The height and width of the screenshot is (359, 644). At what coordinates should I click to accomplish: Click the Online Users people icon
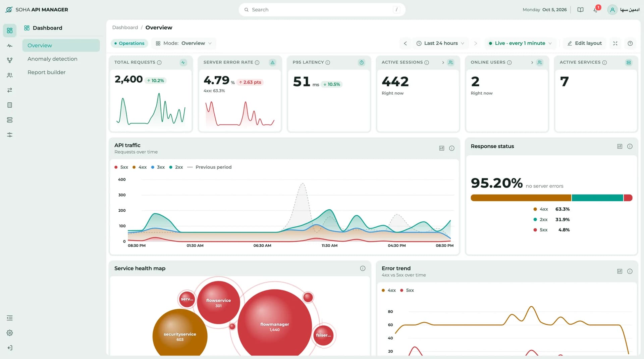click(x=540, y=62)
